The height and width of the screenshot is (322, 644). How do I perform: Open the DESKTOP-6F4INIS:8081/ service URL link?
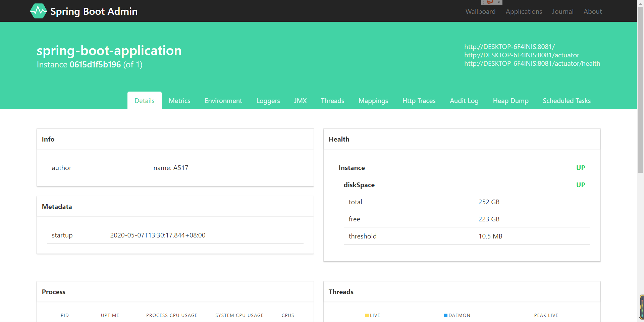[509, 47]
